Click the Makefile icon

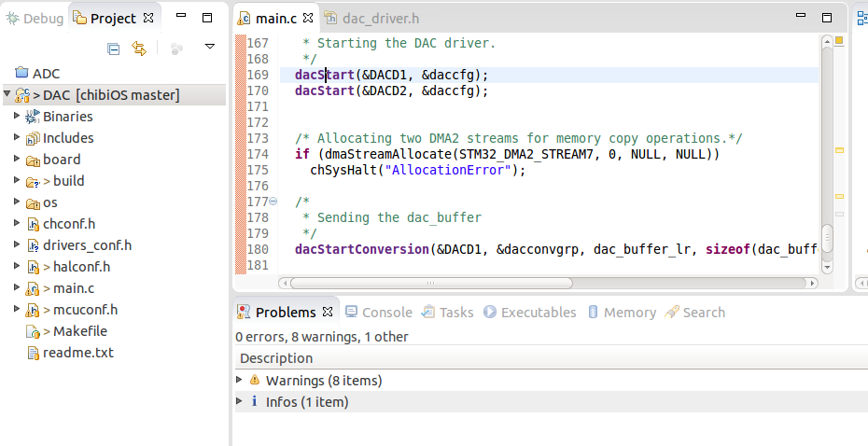point(33,331)
